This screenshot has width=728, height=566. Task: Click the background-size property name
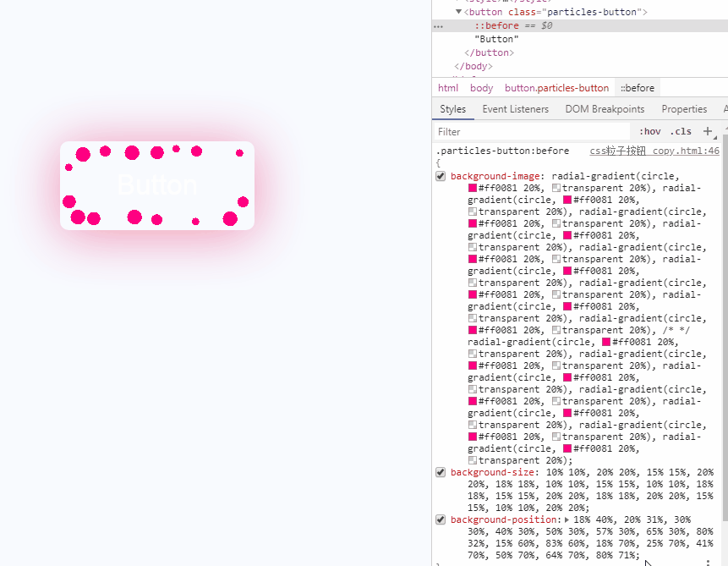(x=492, y=472)
